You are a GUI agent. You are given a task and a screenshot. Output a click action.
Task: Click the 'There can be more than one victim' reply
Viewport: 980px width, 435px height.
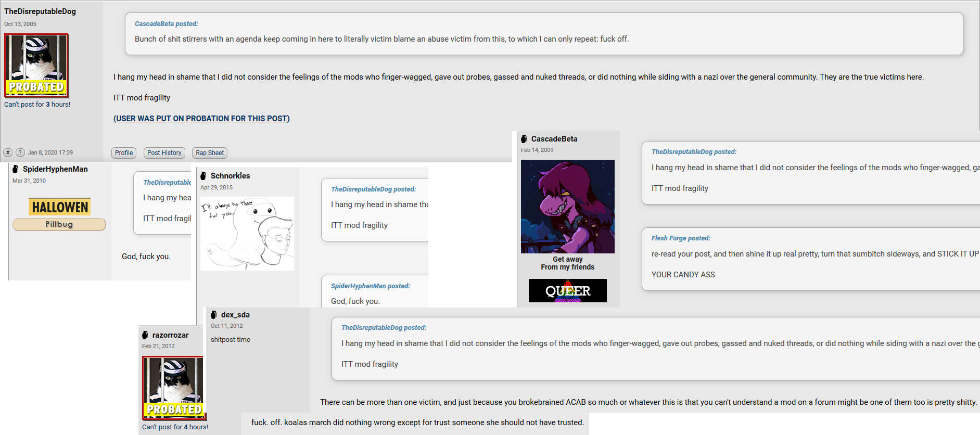648,402
